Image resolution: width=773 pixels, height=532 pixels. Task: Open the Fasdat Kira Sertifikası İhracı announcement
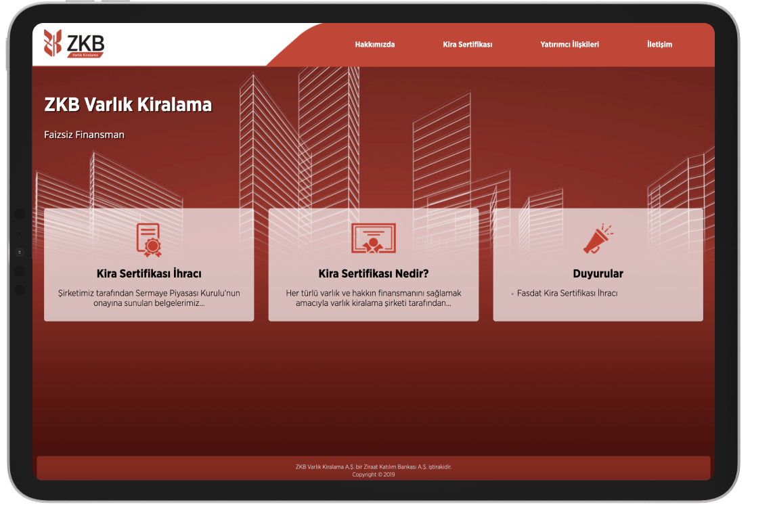click(x=567, y=294)
